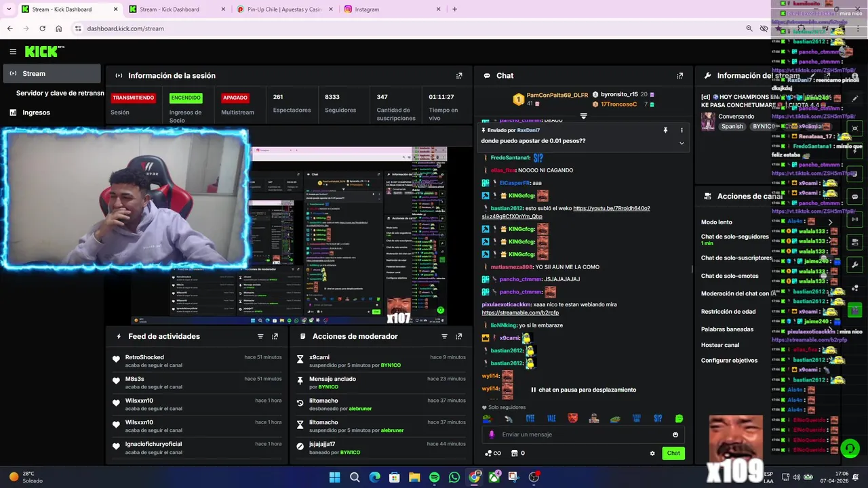Viewport: 868px width, 488px height.
Task: Click the zoom magnifier icon in address bar
Action: 749,28
